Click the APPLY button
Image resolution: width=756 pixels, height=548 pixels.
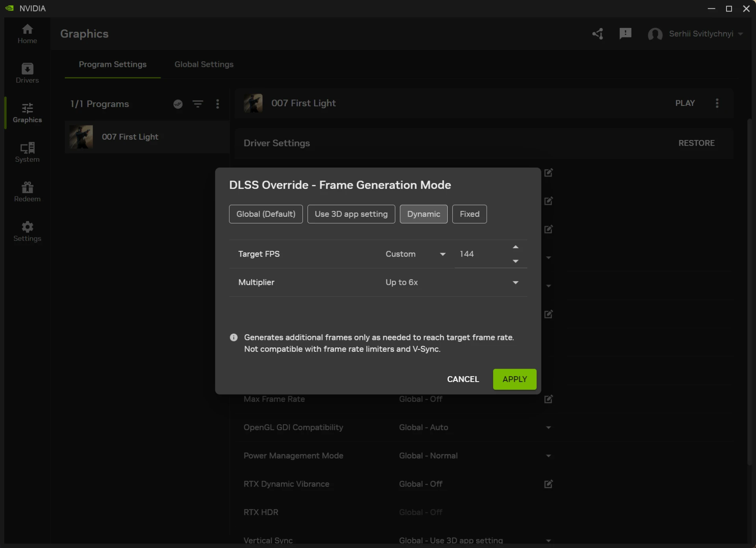515,379
